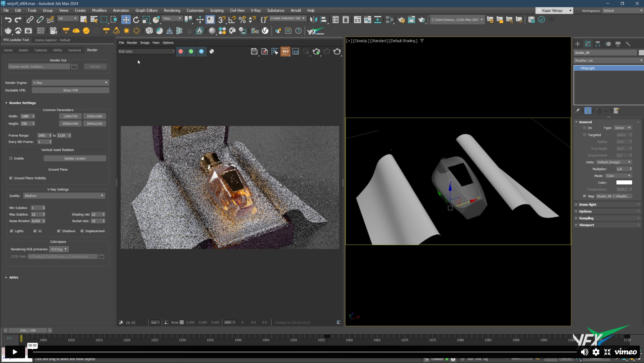The image size is (644, 363).
Task: Set the resolution preset to 1920x1080
Action: tap(94, 116)
